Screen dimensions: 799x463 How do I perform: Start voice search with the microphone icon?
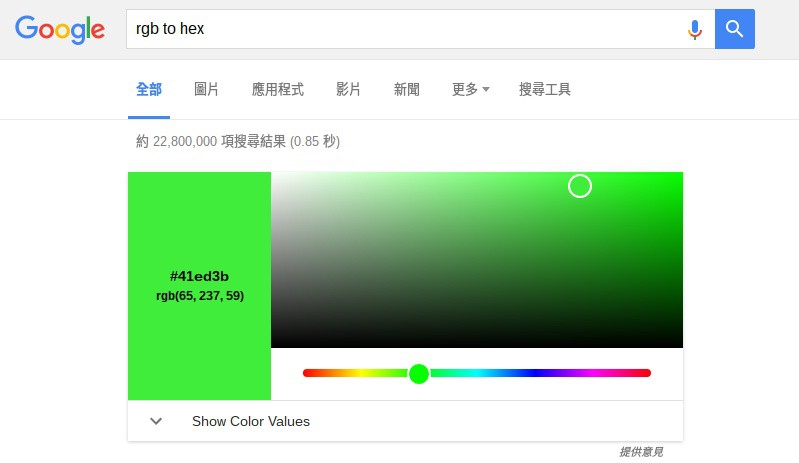point(694,29)
